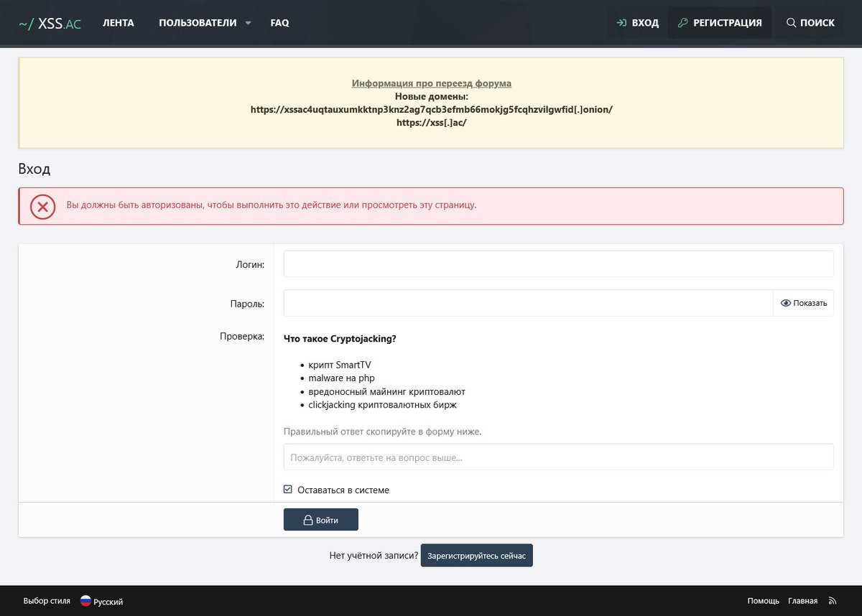The height and width of the screenshot is (616, 862).
Task: Uncheck Оставаться в системе
Action: click(287, 489)
